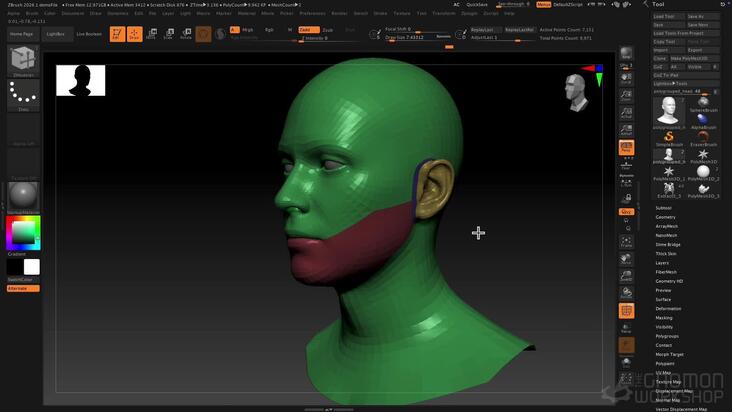732x412 pixels.
Task: Pick a color in the color picker square
Action: [x=23, y=232]
